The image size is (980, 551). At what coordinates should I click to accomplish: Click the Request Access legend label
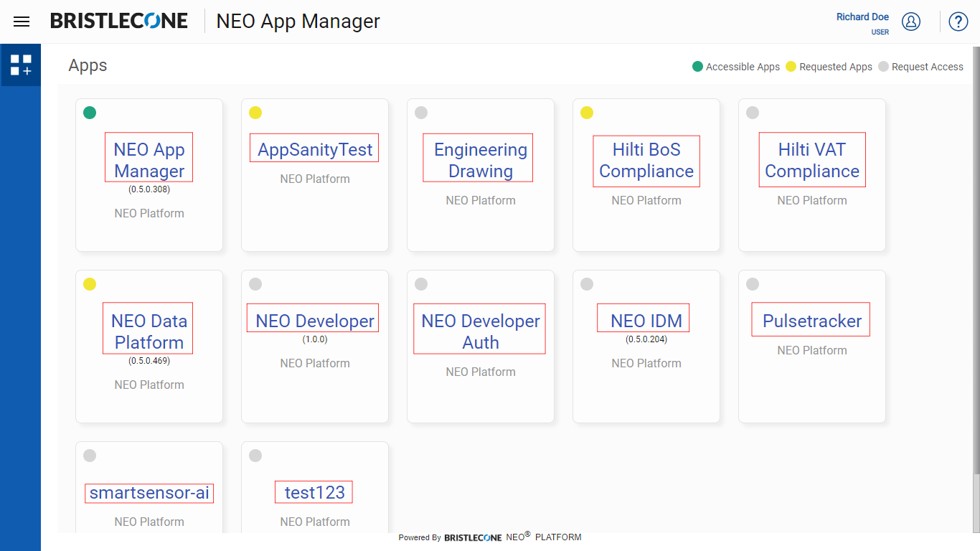coord(928,67)
